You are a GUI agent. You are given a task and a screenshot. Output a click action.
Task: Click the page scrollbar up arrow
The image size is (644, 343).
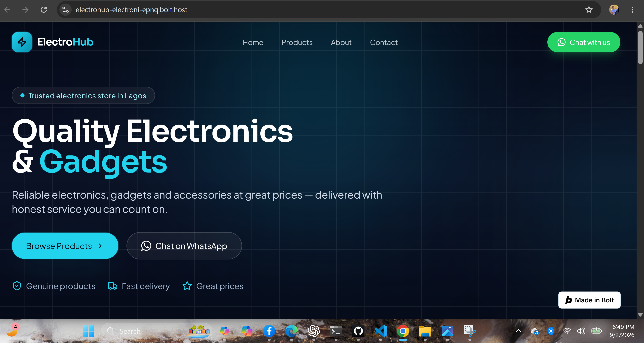pos(640,26)
